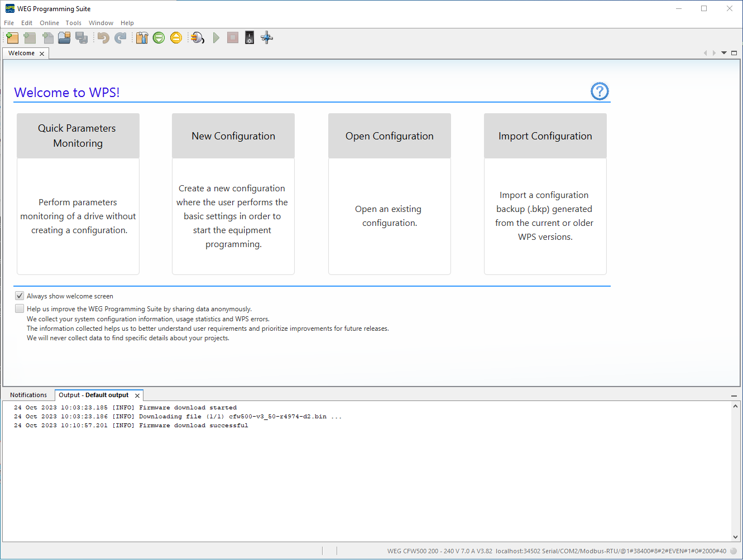This screenshot has width=743, height=560.
Task: Click the scroll tabs left chevron
Action: click(x=706, y=52)
